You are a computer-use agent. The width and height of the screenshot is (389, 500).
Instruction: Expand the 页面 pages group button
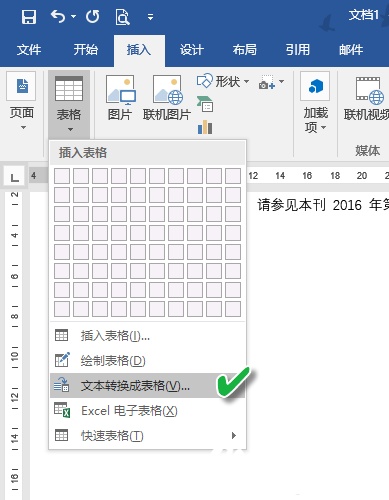22,102
